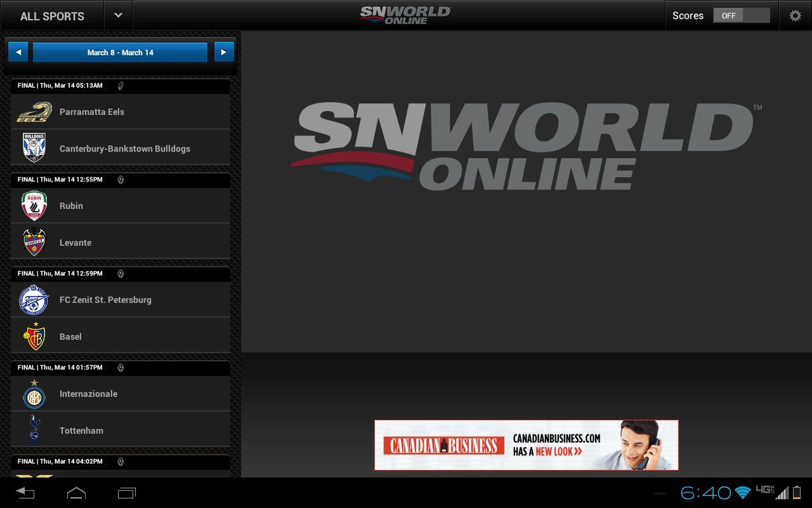812x508 pixels.
Task: Click soccer ball icon in 12:55PM header
Action: pos(121,180)
